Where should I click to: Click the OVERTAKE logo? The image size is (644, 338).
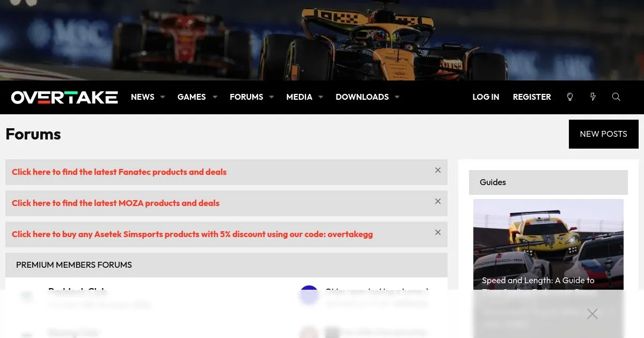tap(64, 97)
